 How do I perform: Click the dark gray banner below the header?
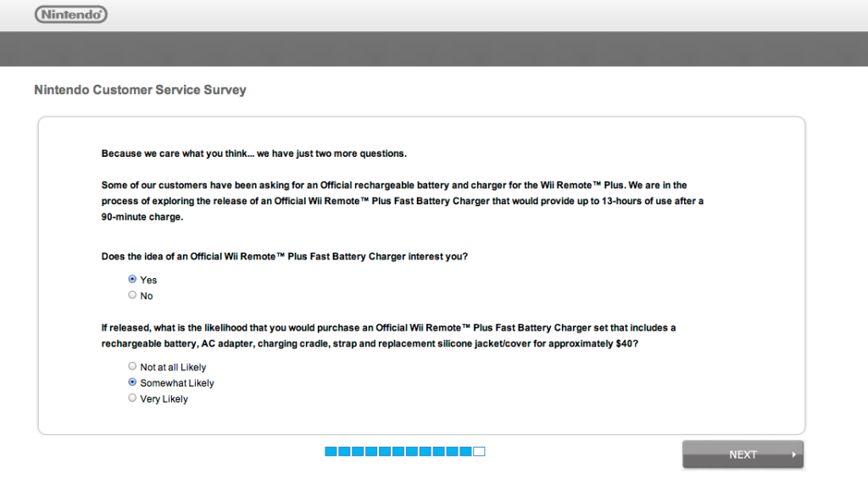point(434,48)
